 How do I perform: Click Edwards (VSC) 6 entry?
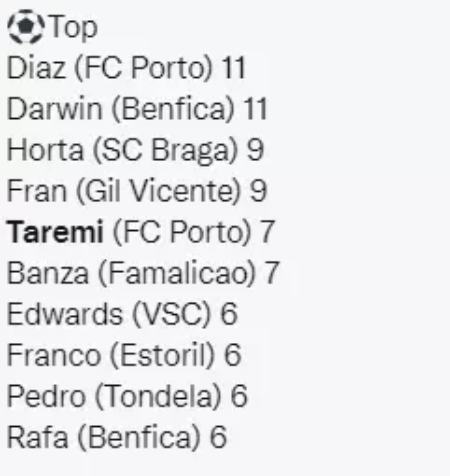click(122, 314)
